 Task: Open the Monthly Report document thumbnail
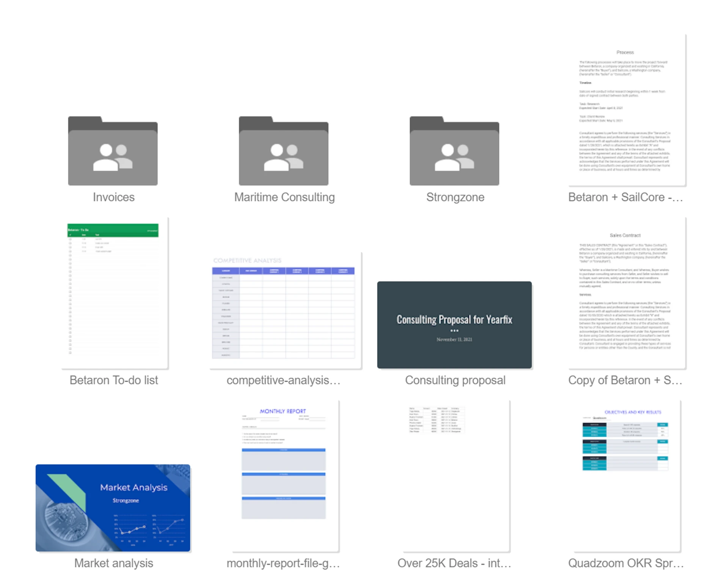tap(285, 476)
